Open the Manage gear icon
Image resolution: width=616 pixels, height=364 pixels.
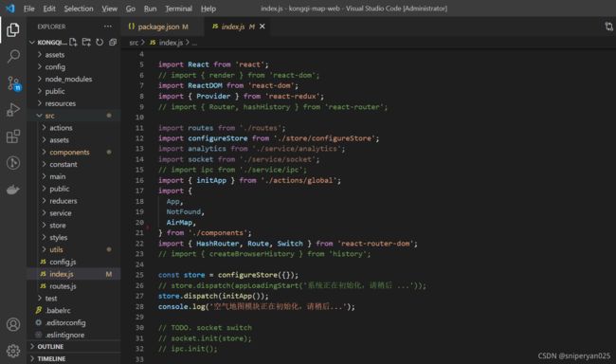click(13, 351)
